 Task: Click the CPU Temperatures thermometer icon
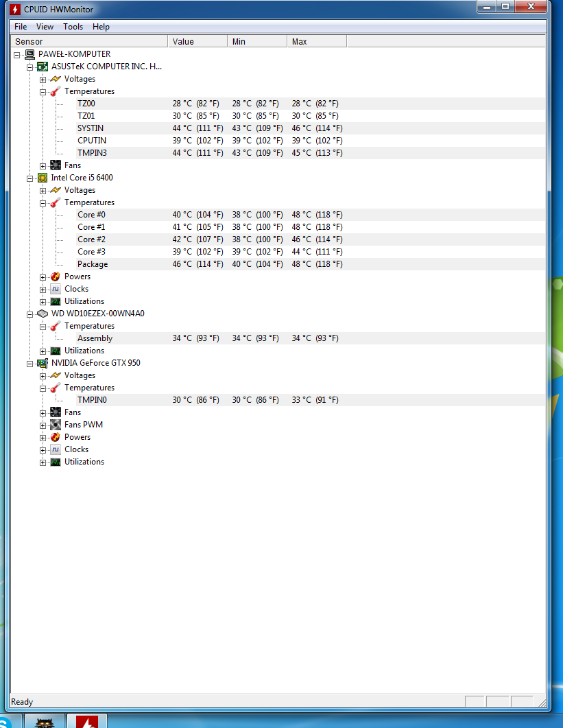(56, 202)
